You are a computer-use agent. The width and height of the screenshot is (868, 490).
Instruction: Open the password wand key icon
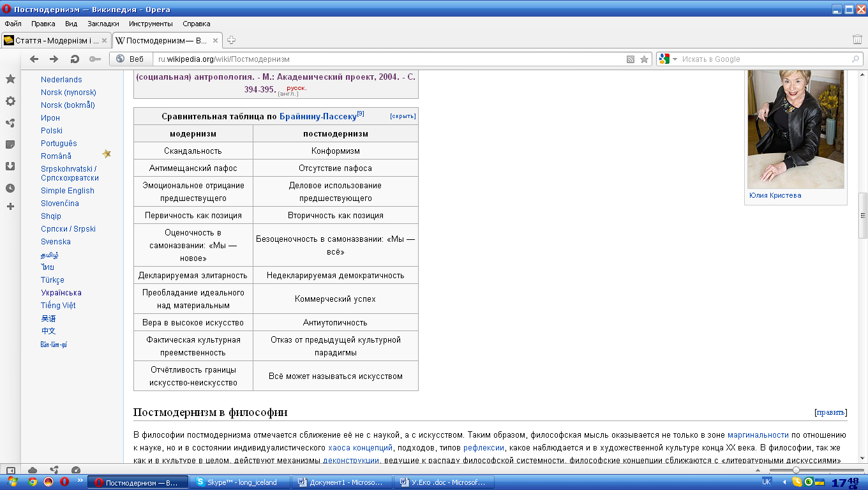click(95, 59)
